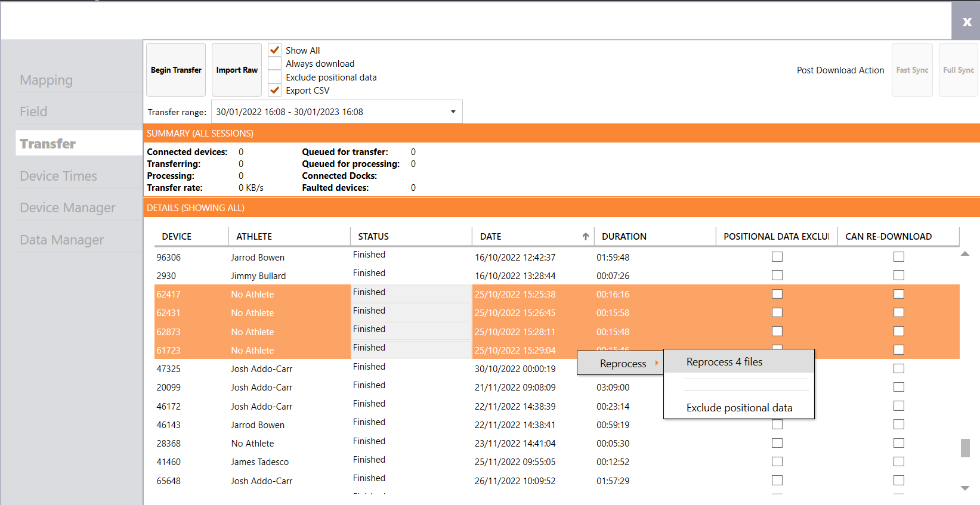Enable the Always download checkbox

tap(275, 64)
